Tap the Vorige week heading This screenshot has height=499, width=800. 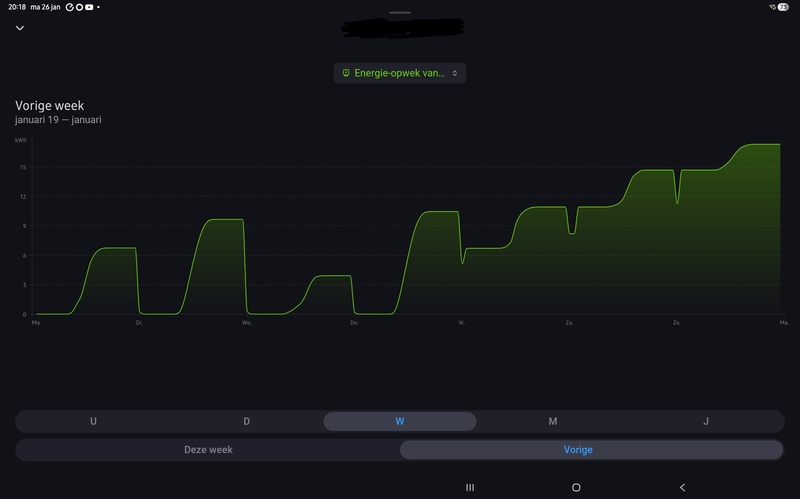click(49, 106)
